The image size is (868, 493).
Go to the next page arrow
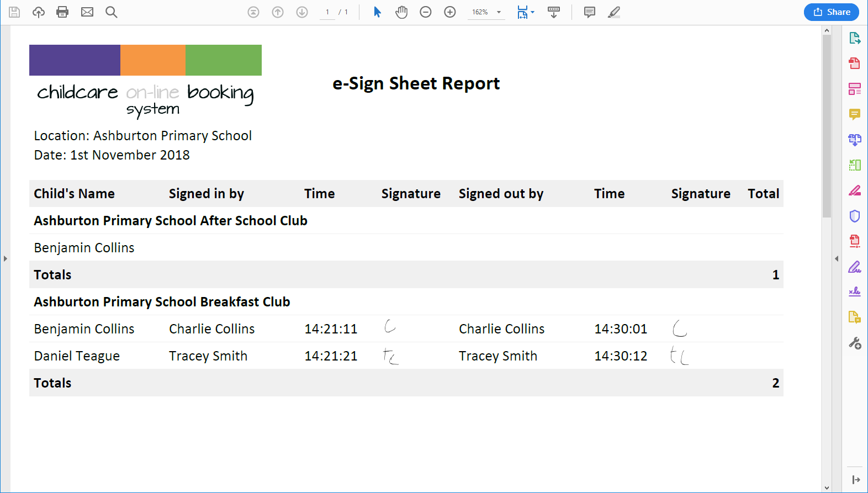302,12
